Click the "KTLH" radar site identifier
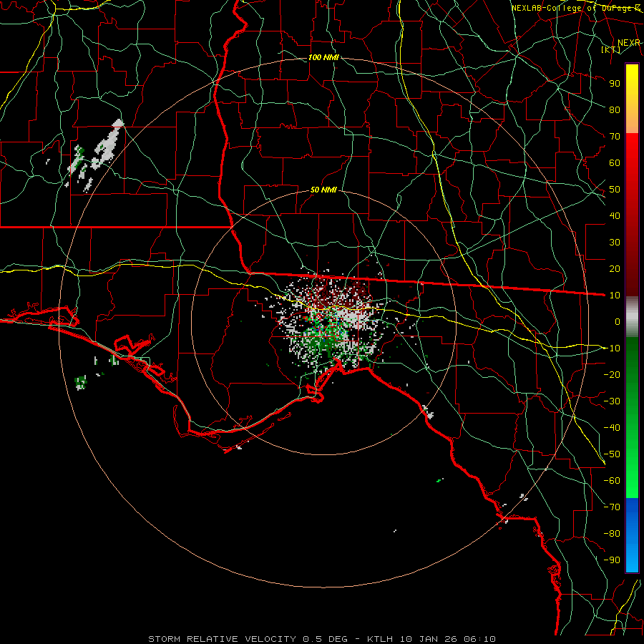This screenshot has height=644, width=644. tap(380, 639)
